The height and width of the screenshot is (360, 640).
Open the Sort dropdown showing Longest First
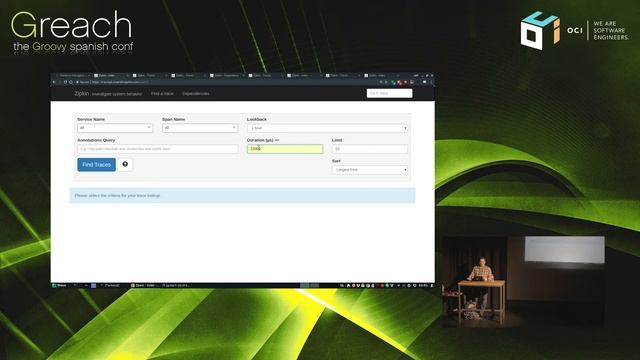[370, 169]
